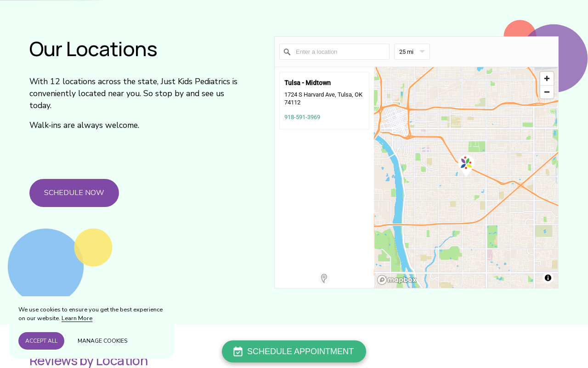
Task: Call phone number 918-591-3969
Action: tap(302, 117)
